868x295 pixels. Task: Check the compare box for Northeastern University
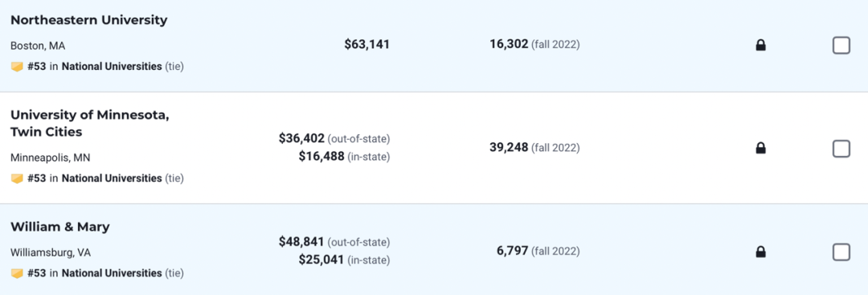tap(841, 45)
